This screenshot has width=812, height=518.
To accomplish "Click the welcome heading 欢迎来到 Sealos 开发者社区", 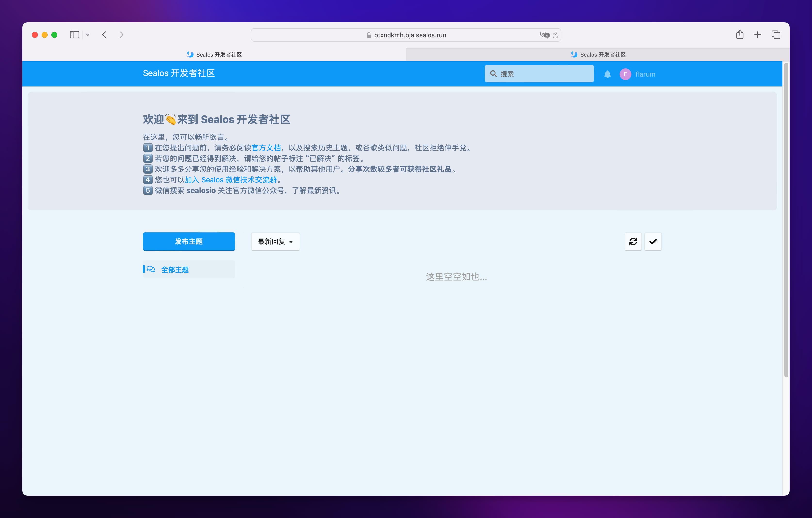I will 216,119.
